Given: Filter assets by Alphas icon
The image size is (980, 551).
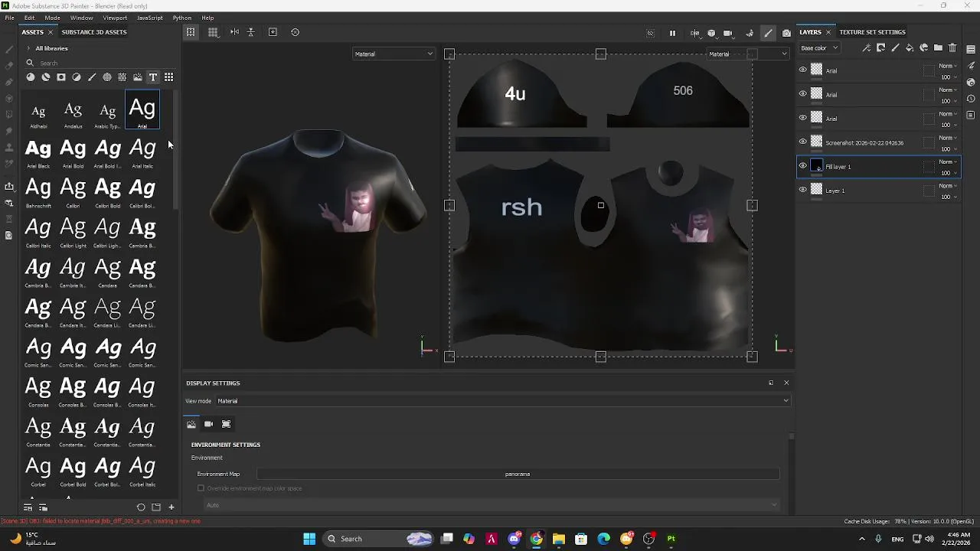Looking at the screenshot, I should pyautogui.click(x=107, y=77).
